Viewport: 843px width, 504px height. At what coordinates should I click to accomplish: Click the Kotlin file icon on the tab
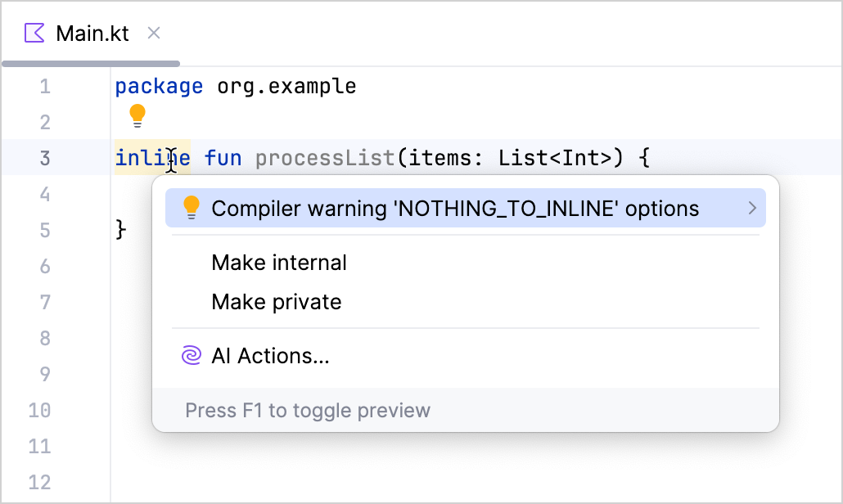pyautogui.click(x=34, y=34)
